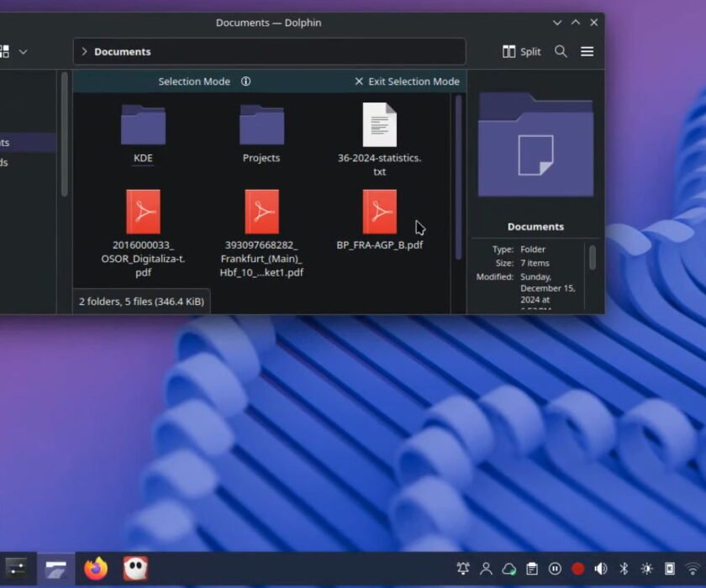706x588 pixels.
Task: Click the information panel scrollbar
Action: pyautogui.click(x=592, y=257)
